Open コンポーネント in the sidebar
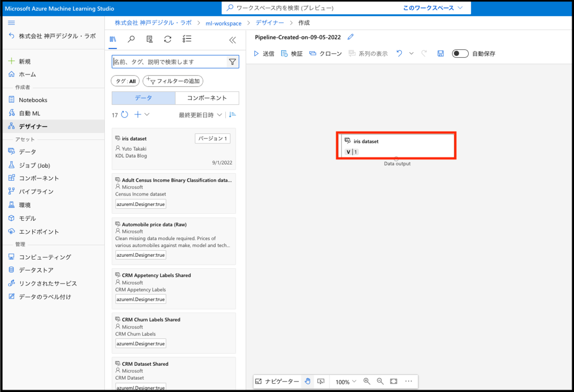This screenshot has width=574, height=392. tap(33, 178)
